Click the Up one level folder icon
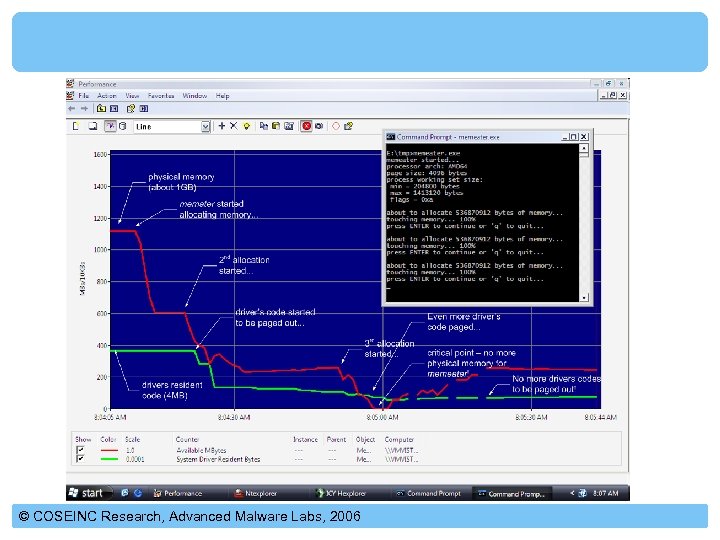 (x=101, y=108)
